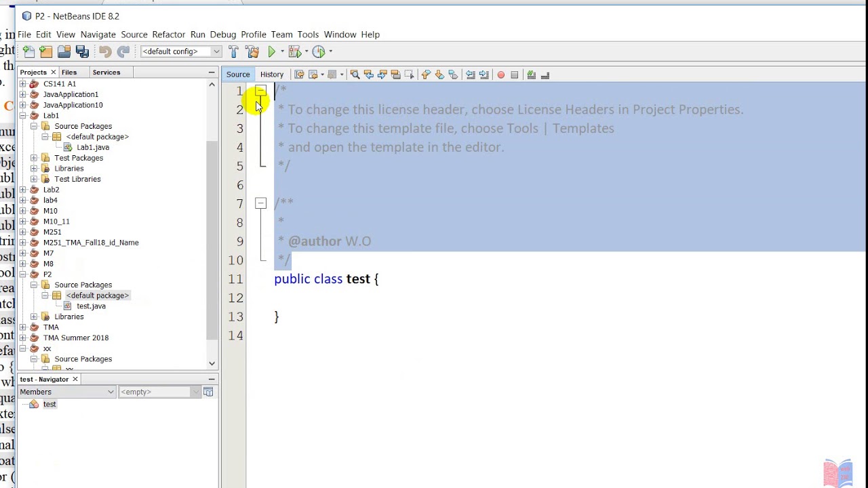The image size is (868, 488).
Task: Click the Profile Project clock icon
Action: click(x=318, y=52)
